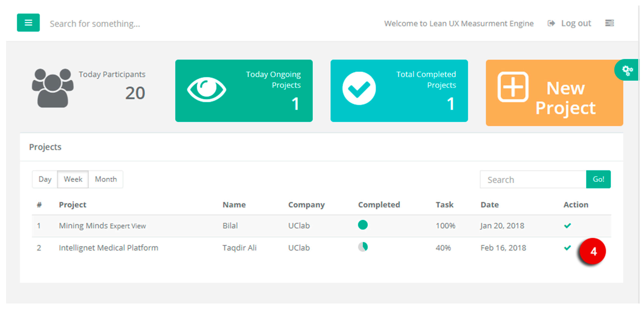Image resolution: width=644 pixels, height=309 pixels.
Task: Click the checkmark circle on Completed Projects
Action: click(x=359, y=88)
